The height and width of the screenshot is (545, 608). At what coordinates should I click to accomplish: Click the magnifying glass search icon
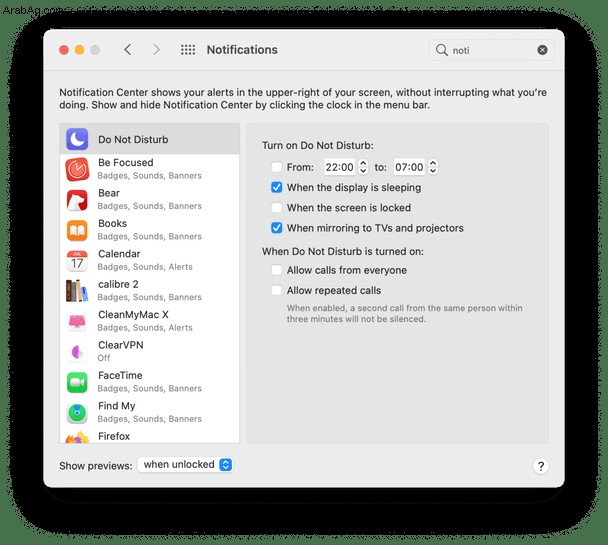pyautogui.click(x=441, y=50)
